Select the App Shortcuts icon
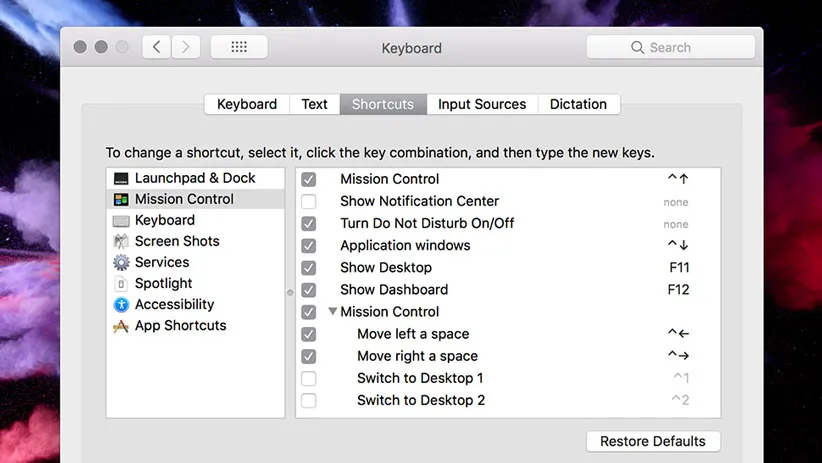 (x=121, y=326)
